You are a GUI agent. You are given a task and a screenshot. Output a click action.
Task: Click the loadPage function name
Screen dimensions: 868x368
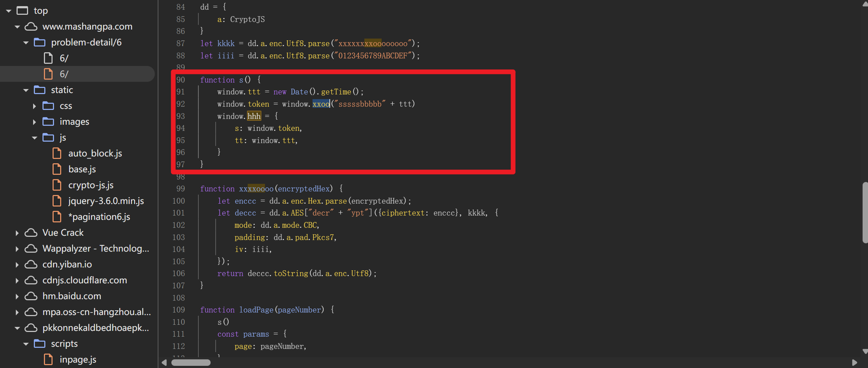click(x=256, y=310)
